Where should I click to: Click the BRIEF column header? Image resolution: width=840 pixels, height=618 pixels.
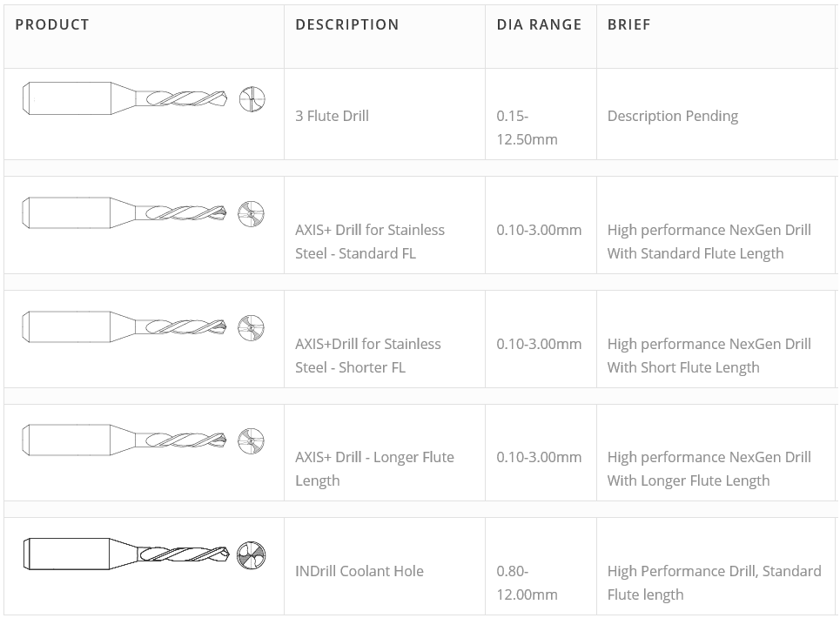coord(628,24)
